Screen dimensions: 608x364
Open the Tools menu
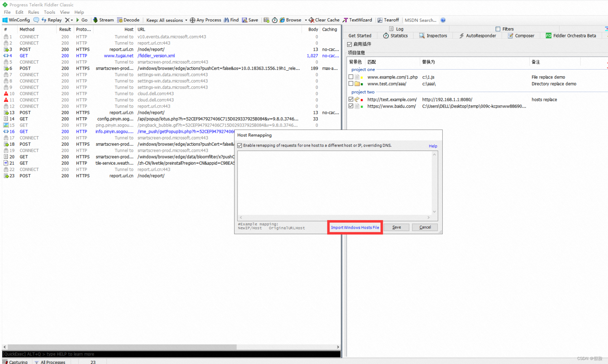(x=50, y=12)
